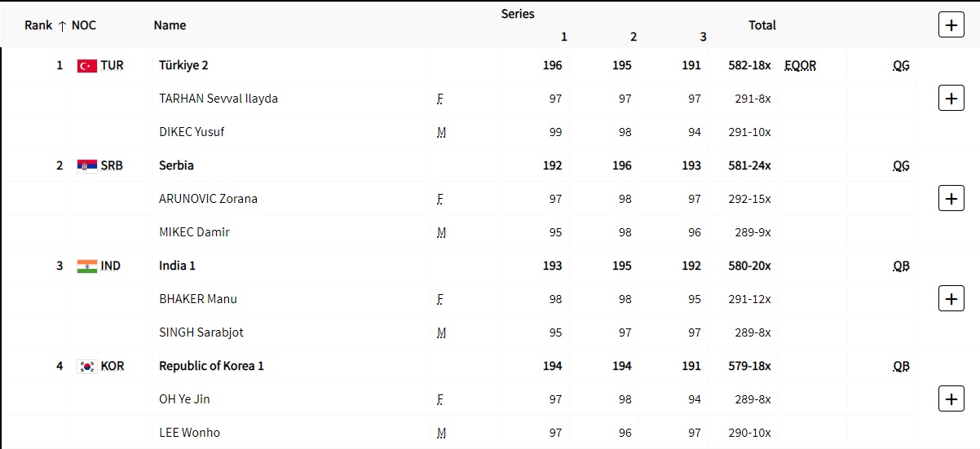The image size is (980, 449).
Task: Sort by Rank using the arrow icon
Action: [x=62, y=26]
